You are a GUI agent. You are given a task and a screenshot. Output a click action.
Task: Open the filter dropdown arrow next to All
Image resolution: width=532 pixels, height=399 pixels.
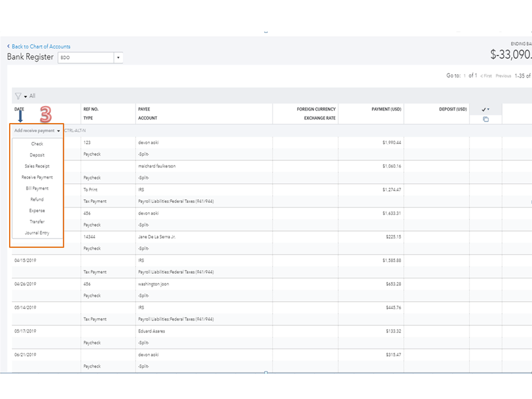[25, 96]
